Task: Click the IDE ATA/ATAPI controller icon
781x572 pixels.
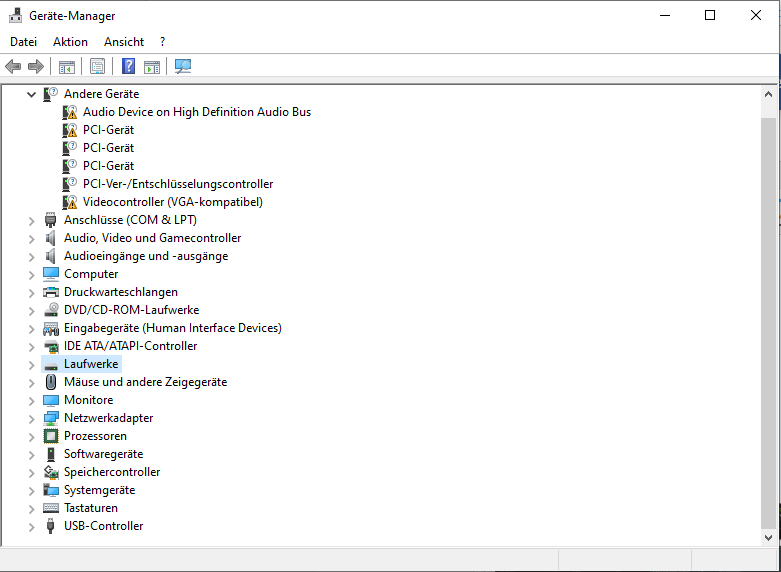Action: click(50, 346)
